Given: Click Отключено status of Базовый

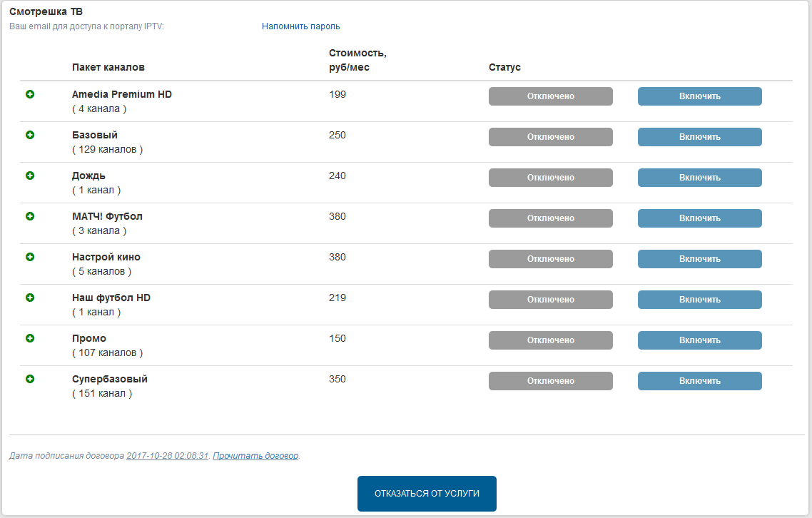Looking at the screenshot, I should (x=550, y=137).
